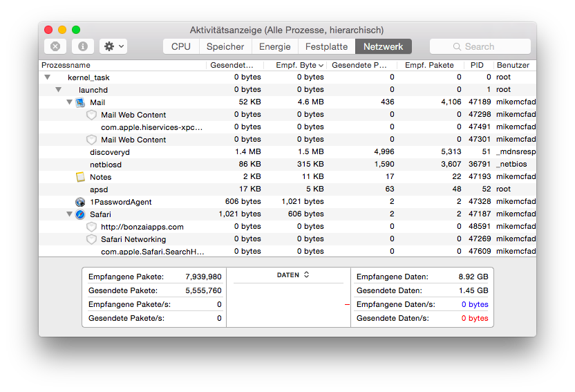Viewport: 575px width, 392px height.
Task: Click Gesendete Daten value 1.45 GB
Action: coord(473,291)
